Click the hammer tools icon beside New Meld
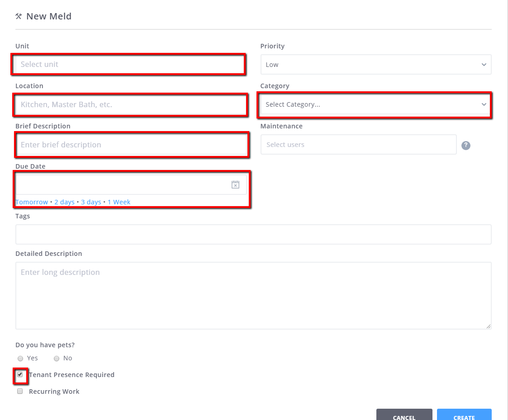Image resolution: width=508 pixels, height=420 pixels. [19, 16]
